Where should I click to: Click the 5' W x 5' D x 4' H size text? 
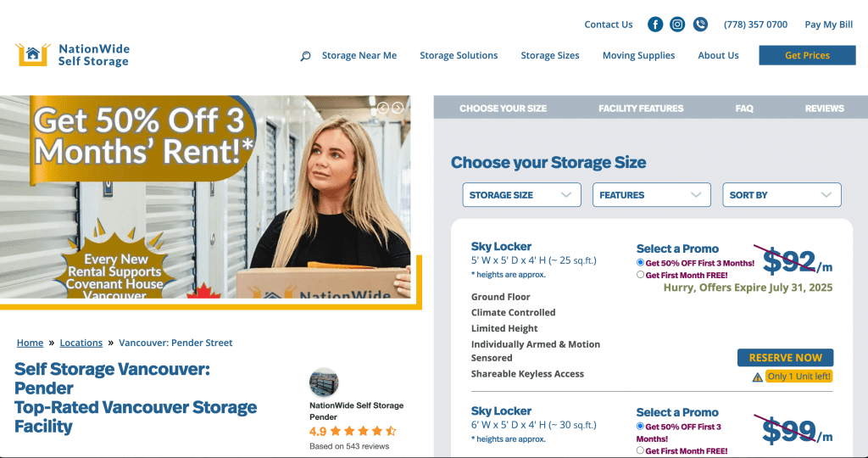534,260
